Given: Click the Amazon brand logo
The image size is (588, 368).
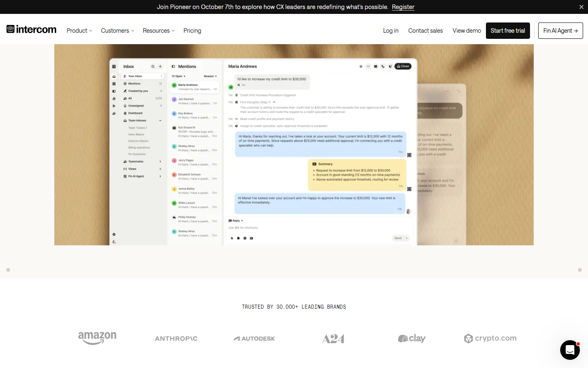Looking at the screenshot, I should click(97, 338).
